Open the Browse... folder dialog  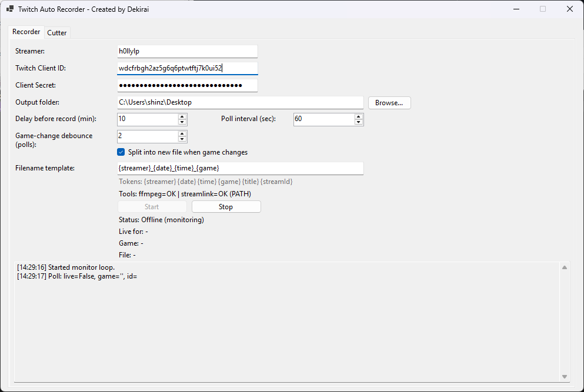389,103
